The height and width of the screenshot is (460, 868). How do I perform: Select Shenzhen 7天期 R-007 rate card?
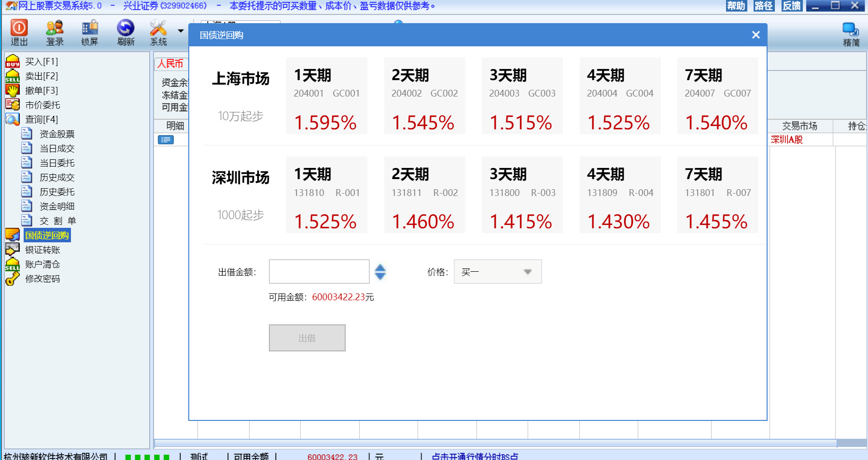click(717, 195)
